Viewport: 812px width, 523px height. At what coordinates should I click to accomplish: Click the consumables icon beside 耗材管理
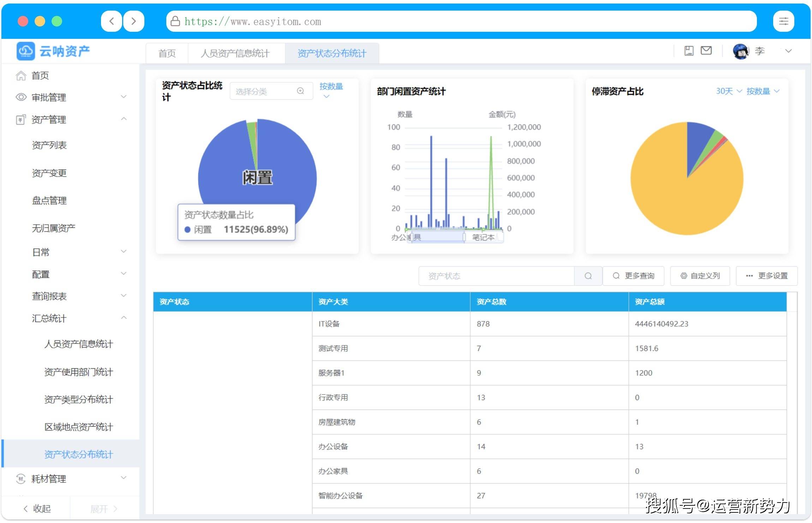pyautogui.click(x=21, y=479)
